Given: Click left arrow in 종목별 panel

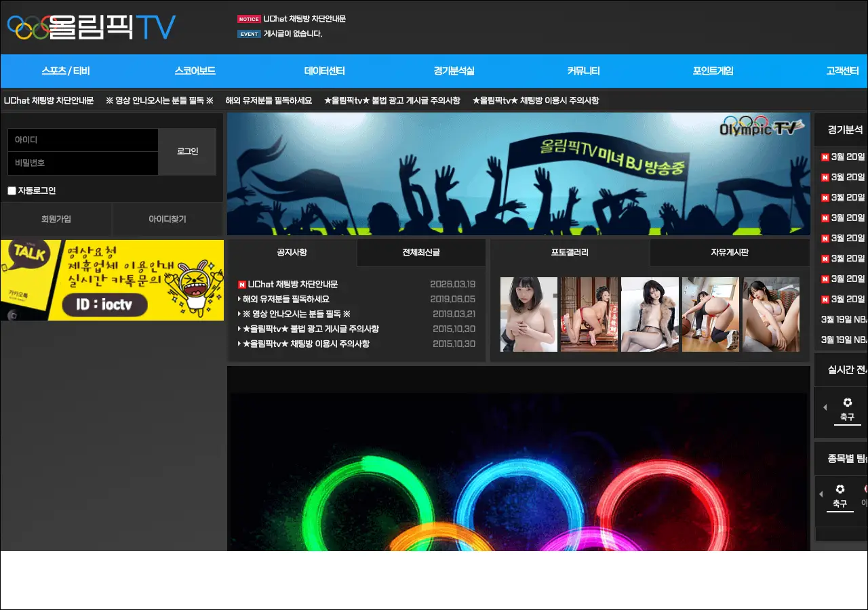Looking at the screenshot, I should [821, 494].
